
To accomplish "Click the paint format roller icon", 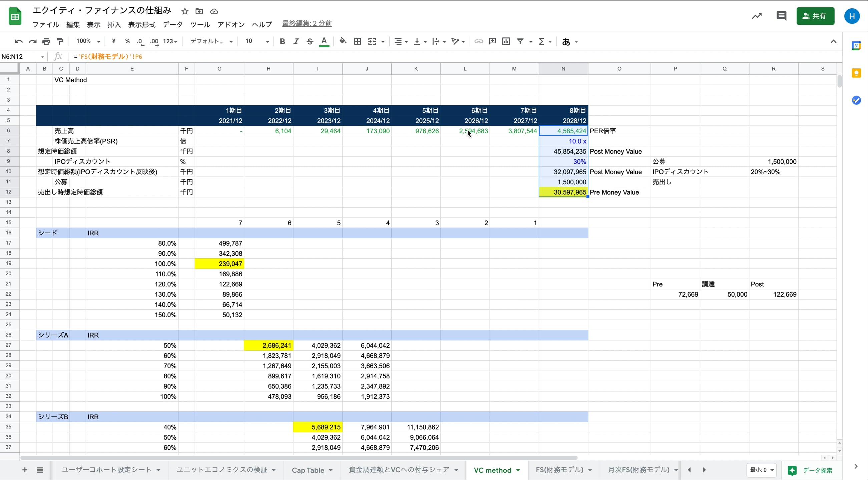I will tap(60, 41).
